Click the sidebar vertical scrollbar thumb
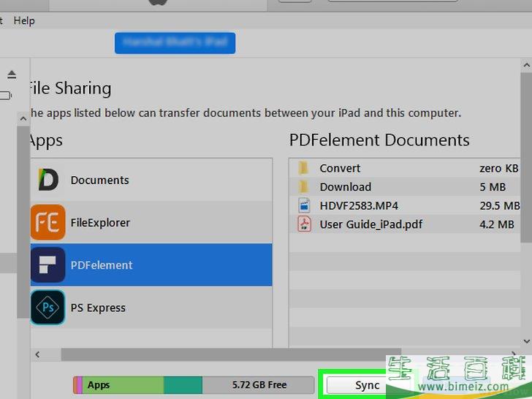 coord(23,222)
